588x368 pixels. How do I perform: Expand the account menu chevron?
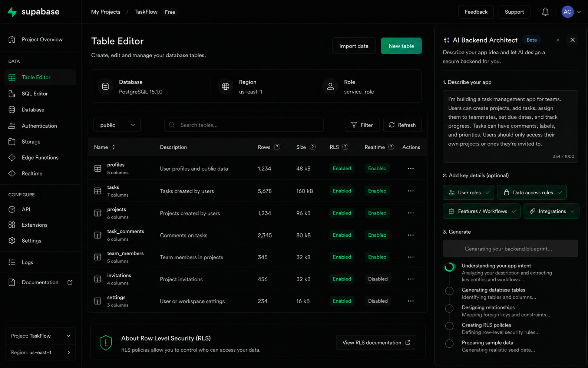[x=579, y=12]
